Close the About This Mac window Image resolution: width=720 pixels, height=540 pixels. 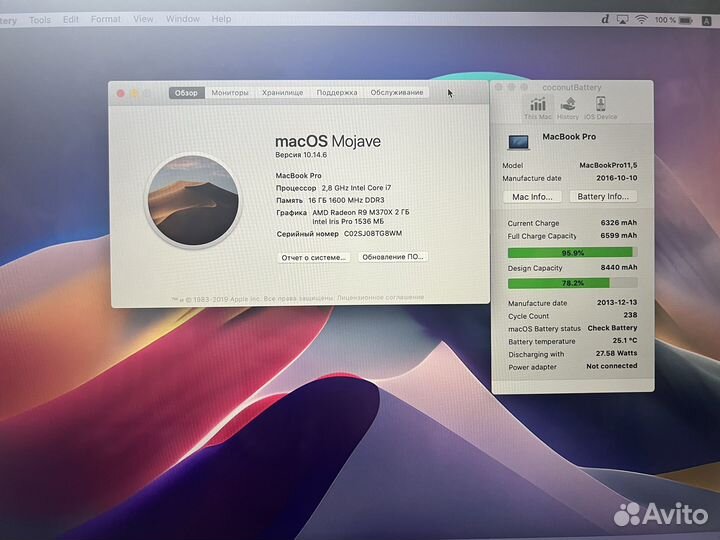[121, 94]
